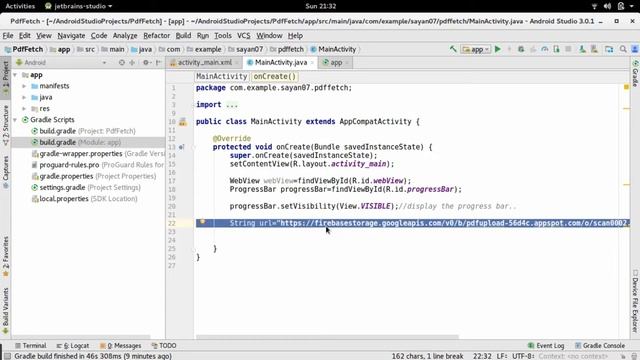
Task: Select proguard-rules.pro file
Action: [98, 165]
